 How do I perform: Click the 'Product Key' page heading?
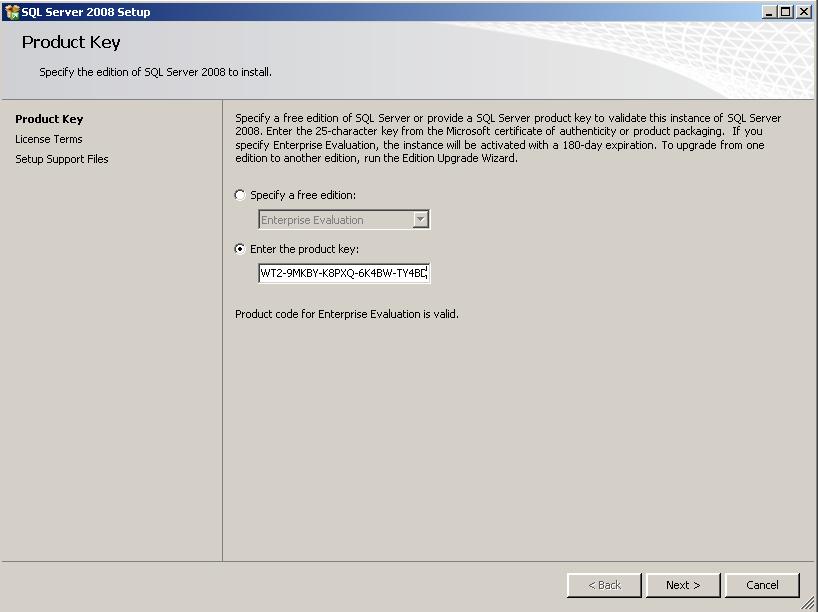(x=71, y=42)
